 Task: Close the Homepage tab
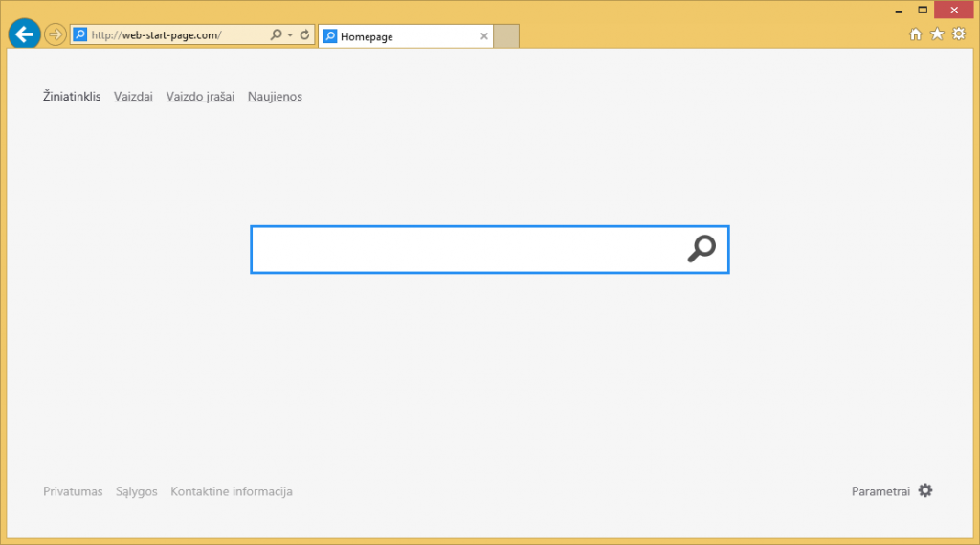pos(483,36)
